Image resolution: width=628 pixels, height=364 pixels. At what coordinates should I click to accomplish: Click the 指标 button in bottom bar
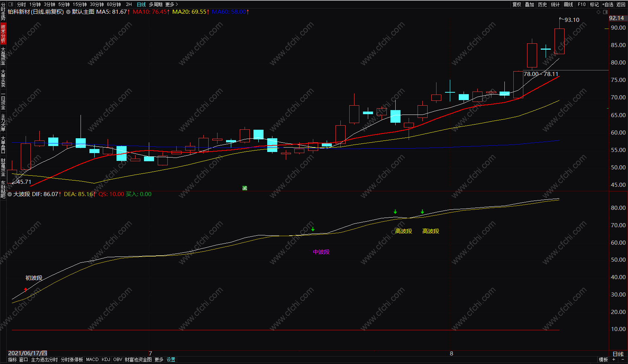(12, 360)
